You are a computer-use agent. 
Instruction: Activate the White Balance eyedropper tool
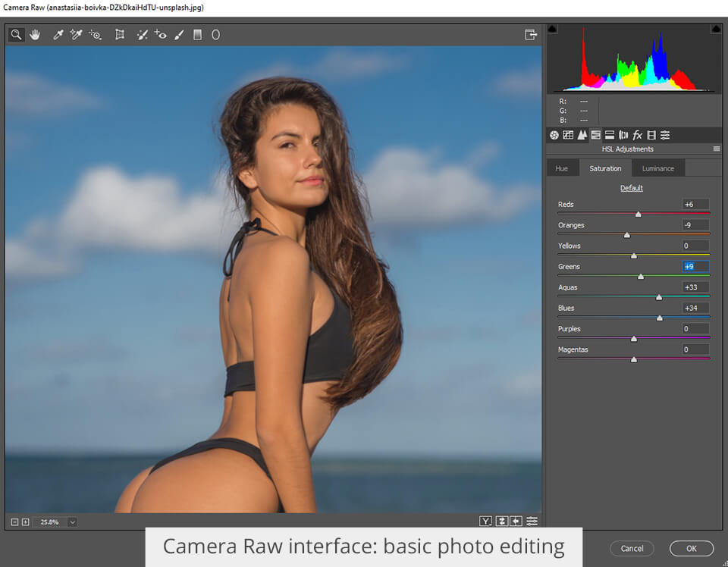tap(58, 34)
